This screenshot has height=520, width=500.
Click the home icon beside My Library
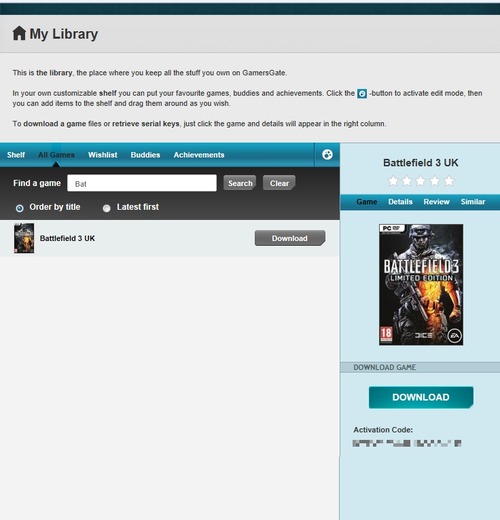(19, 33)
